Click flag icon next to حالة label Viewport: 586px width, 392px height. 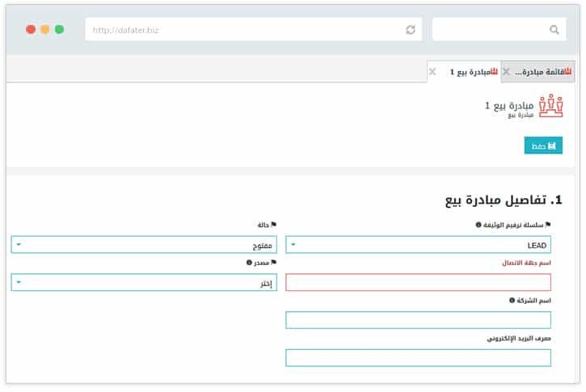coord(274,226)
